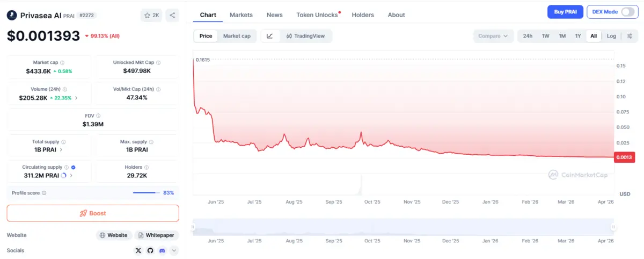
Task: Expand more socials chevron
Action: coord(174,250)
